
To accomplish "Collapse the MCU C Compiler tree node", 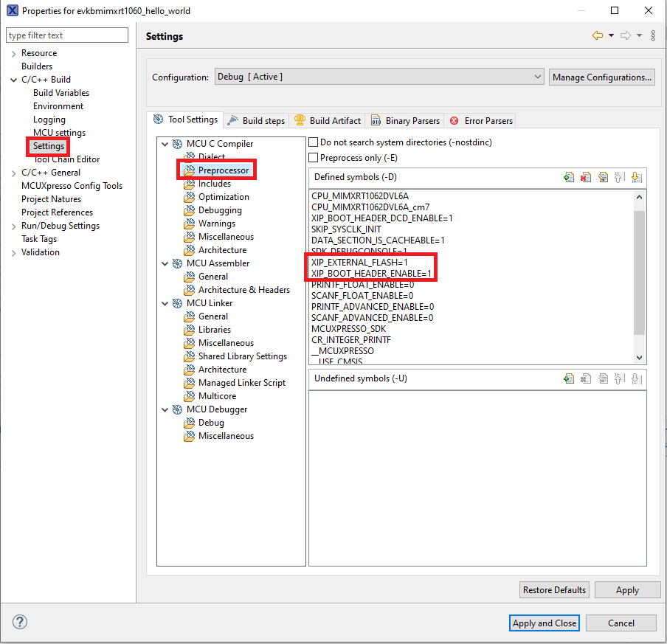I will pyautogui.click(x=165, y=144).
